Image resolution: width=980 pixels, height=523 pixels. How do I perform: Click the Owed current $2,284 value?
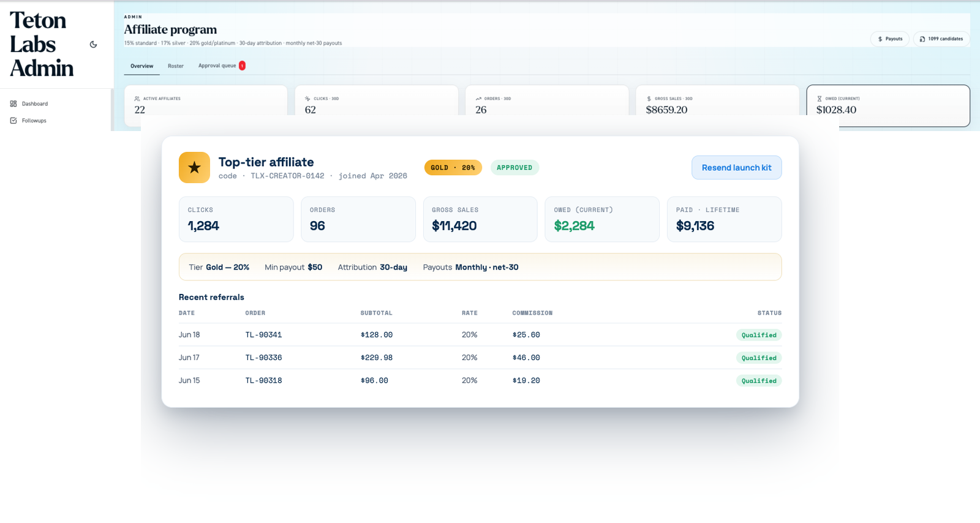(x=574, y=226)
